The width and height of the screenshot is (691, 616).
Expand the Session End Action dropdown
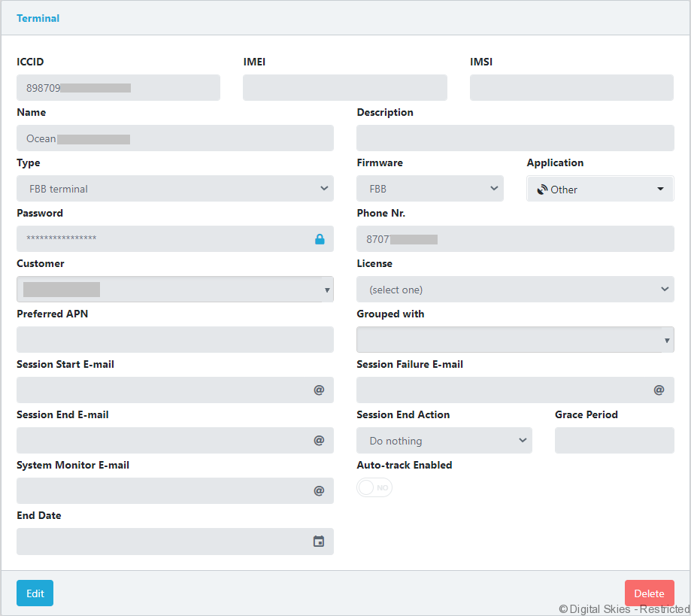pyautogui.click(x=444, y=441)
